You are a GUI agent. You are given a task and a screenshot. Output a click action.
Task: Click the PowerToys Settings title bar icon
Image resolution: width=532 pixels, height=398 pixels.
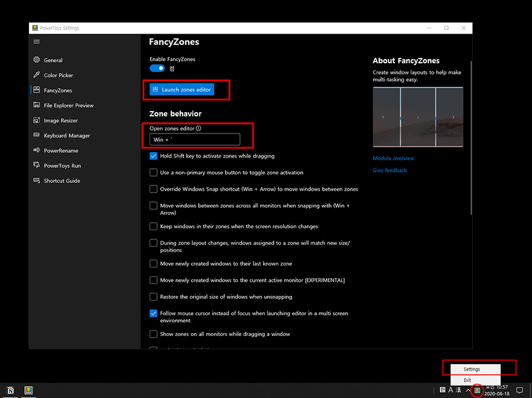point(35,28)
